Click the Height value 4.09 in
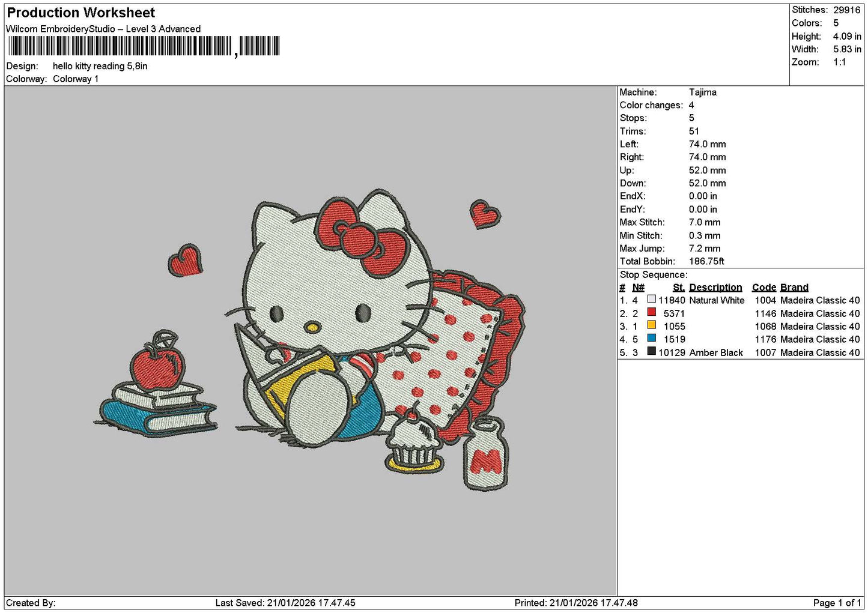 point(847,36)
